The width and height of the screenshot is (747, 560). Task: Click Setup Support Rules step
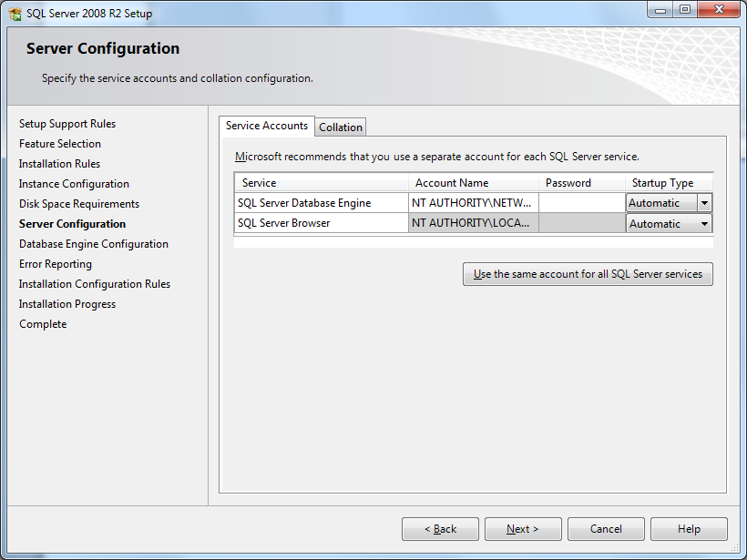[67, 124]
